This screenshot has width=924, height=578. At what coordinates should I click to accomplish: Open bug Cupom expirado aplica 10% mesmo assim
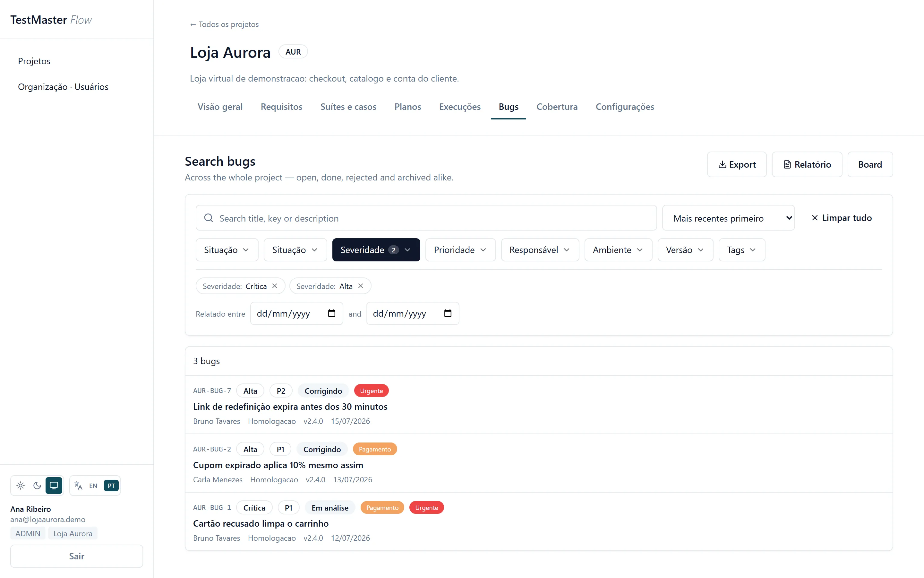(278, 465)
